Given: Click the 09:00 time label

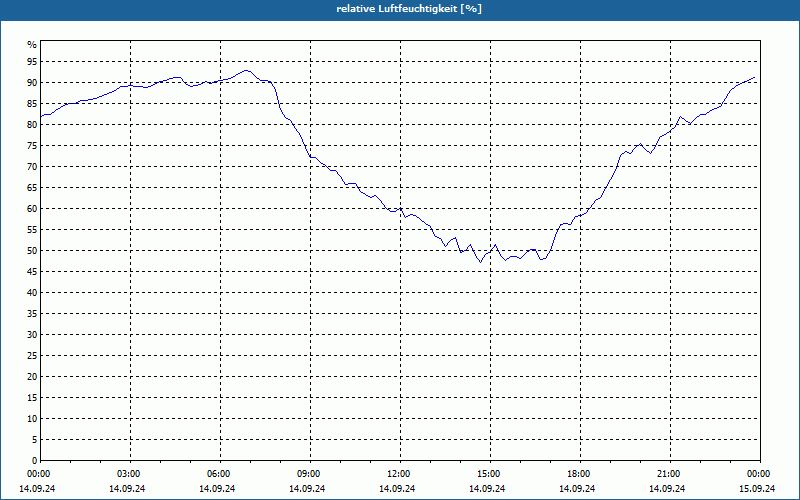Looking at the screenshot, I should pos(308,474).
